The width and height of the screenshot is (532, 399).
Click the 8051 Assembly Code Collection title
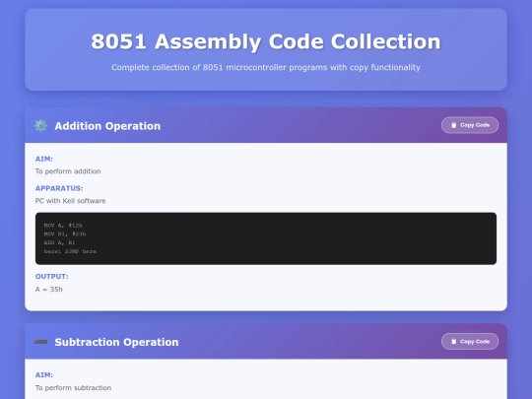tap(266, 41)
